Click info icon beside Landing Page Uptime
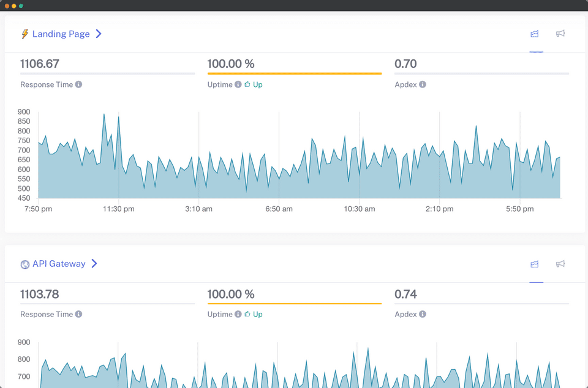The image size is (588, 388). [238, 84]
